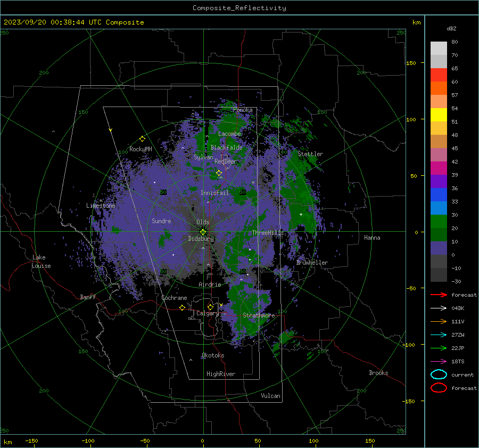Click the Sundre city label

tap(161, 221)
